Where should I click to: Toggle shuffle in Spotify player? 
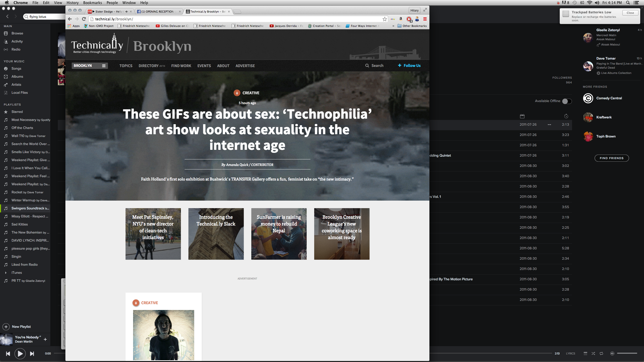[593, 353]
